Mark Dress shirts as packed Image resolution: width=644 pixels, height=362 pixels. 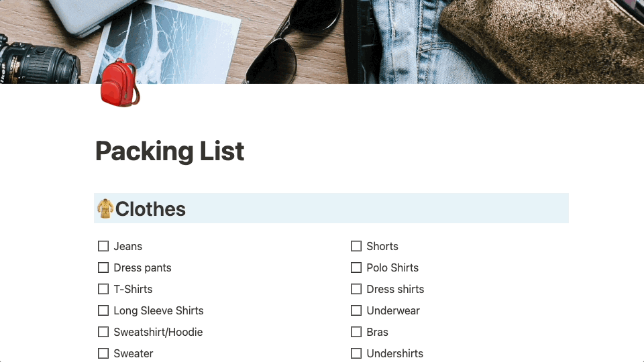[x=356, y=289]
